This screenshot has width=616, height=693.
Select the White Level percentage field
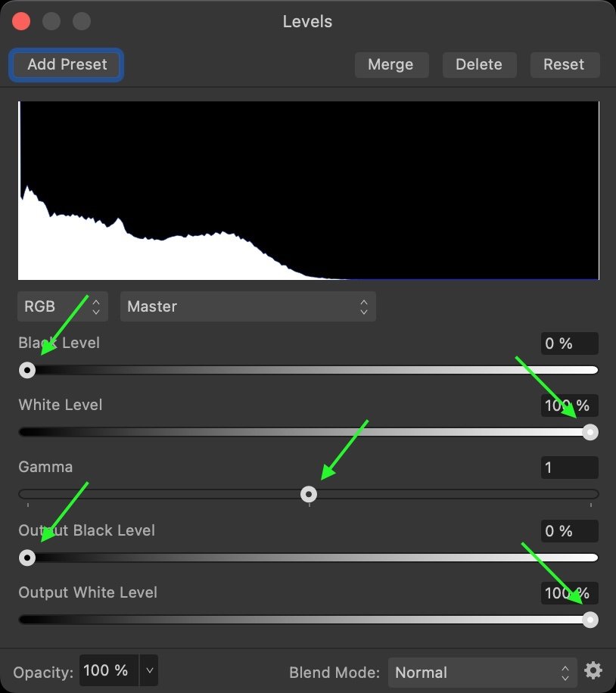click(570, 406)
